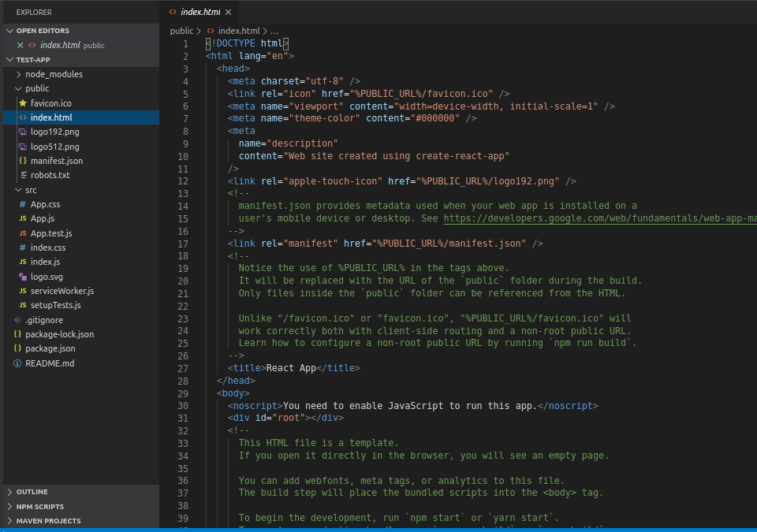This screenshot has height=532, width=757.
Task: Close the index.html editor tab
Action: 229,12
